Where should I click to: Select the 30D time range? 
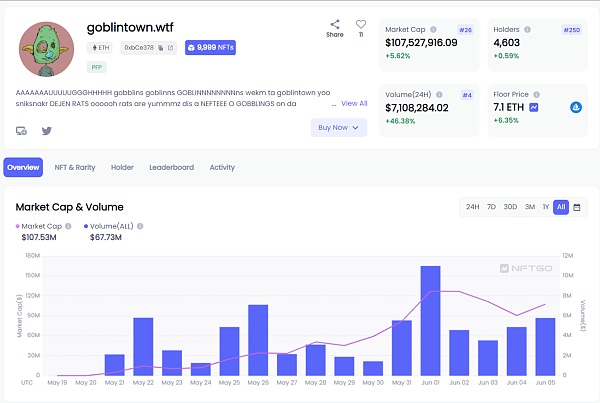510,207
